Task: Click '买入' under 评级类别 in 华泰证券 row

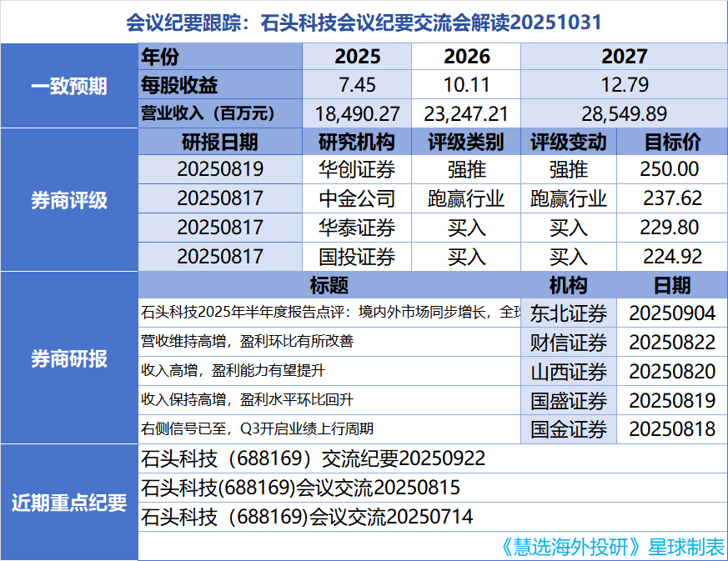Action: [466, 228]
